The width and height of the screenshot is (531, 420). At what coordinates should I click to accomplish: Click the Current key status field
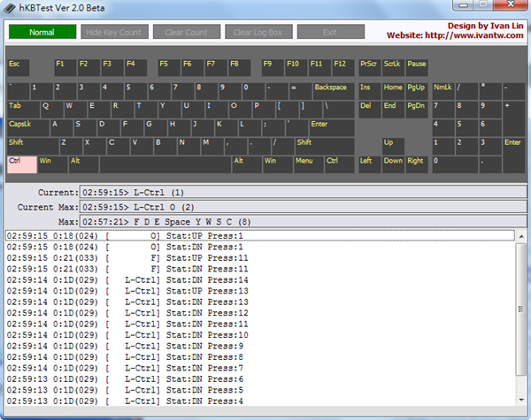click(303, 192)
